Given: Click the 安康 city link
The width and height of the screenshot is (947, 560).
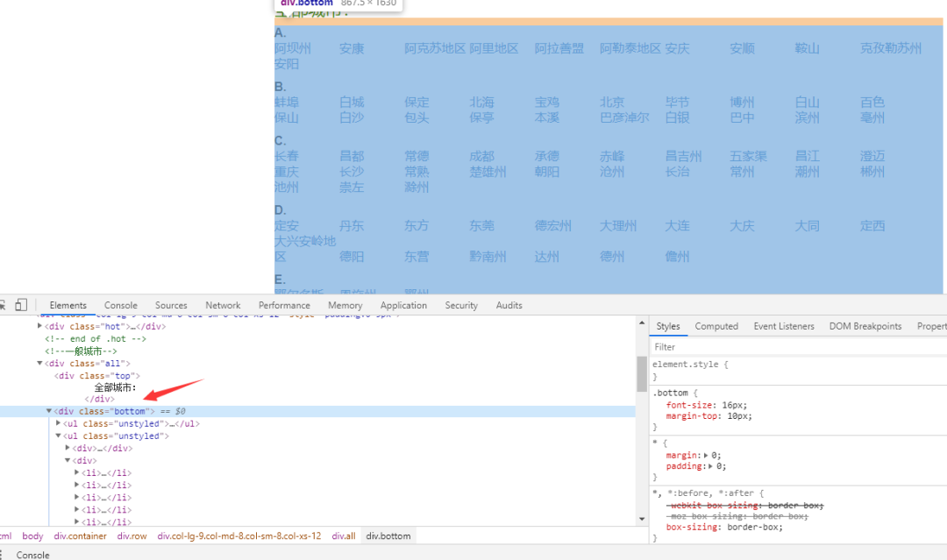Looking at the screenshot, I should point(352,48).
